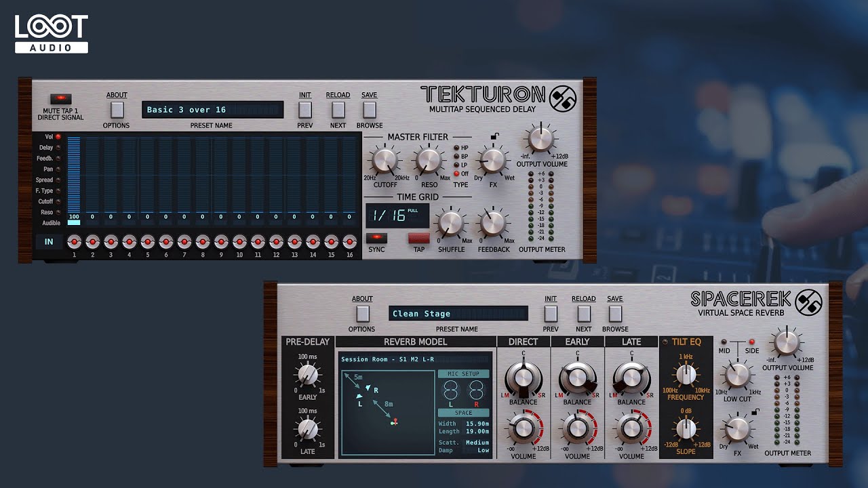Screen dimensions: 868x488
Task: Open reverb model selector 'Session Room - S1 M2 L-R'
Action: coord(416,359)
